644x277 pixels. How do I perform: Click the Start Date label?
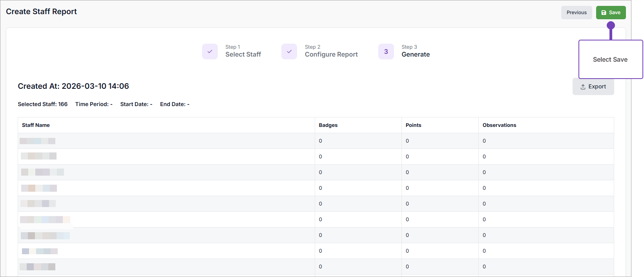(x=136, y=104)
